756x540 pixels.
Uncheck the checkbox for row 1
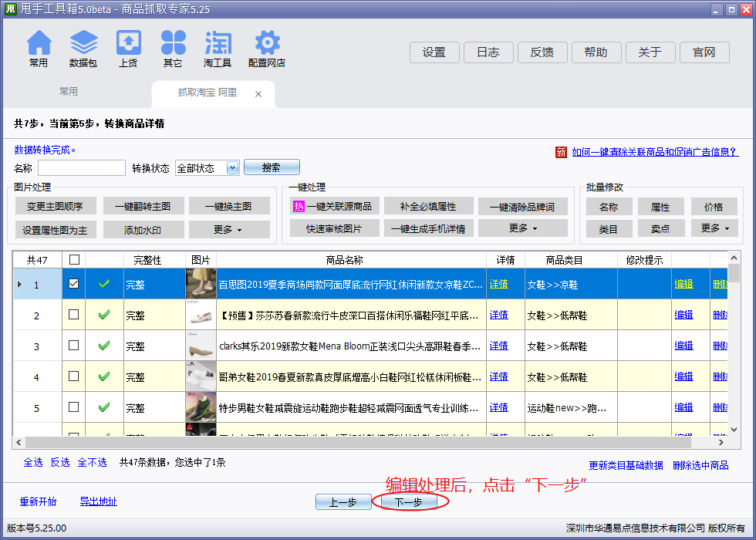coord(73,284)
